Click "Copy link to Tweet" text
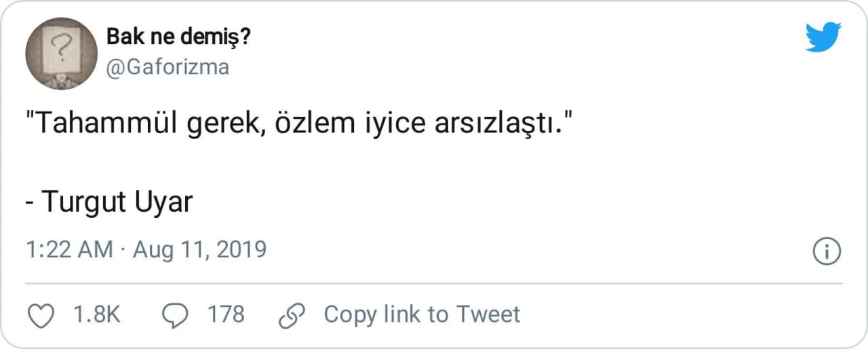The image size is (868, 349). pyautogui.click(x=422, y=314)
